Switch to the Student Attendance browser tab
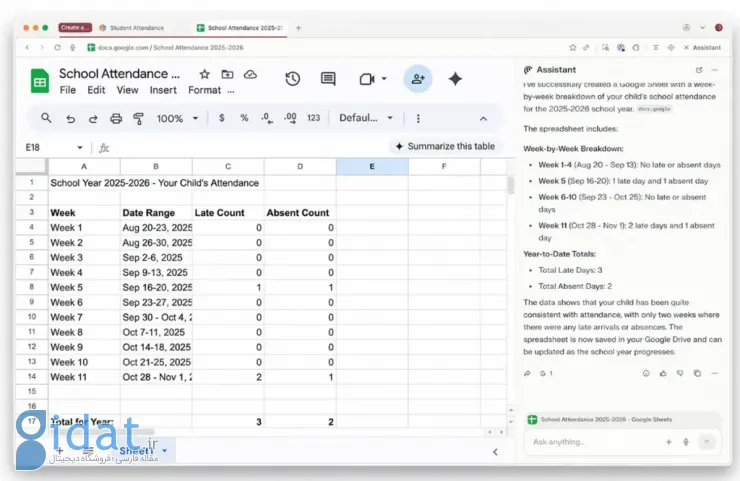 pos(135,27)
